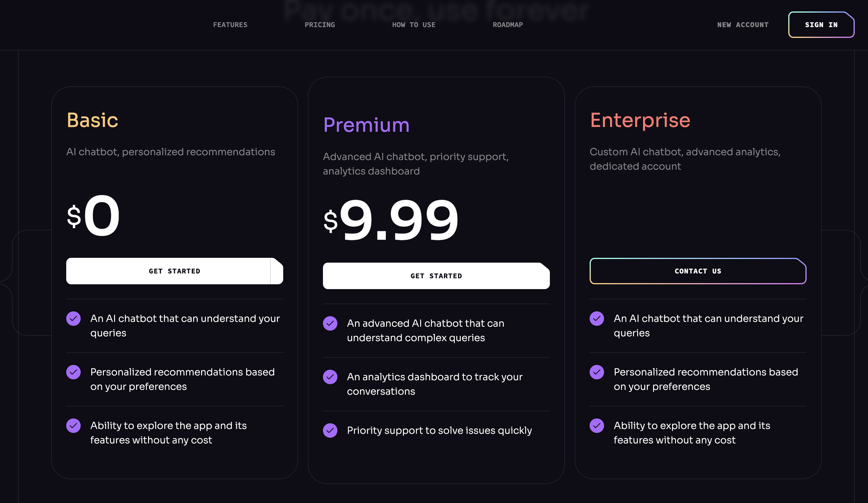Click the $9.99 price text
The width and height of the screenshot is (868, 503).
click(391, 220)
